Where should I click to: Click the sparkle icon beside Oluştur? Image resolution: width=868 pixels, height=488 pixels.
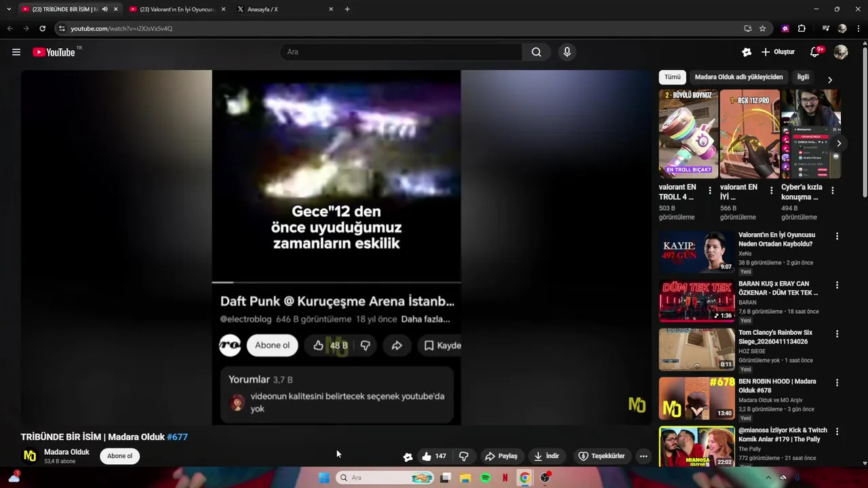coord(747,52)
